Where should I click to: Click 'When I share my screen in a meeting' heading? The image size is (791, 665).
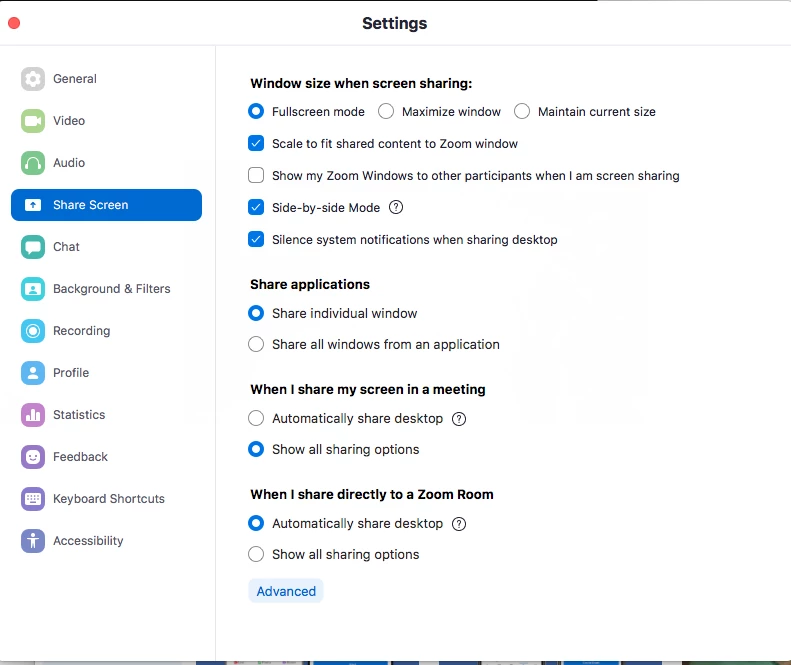(x=368, y=390)
